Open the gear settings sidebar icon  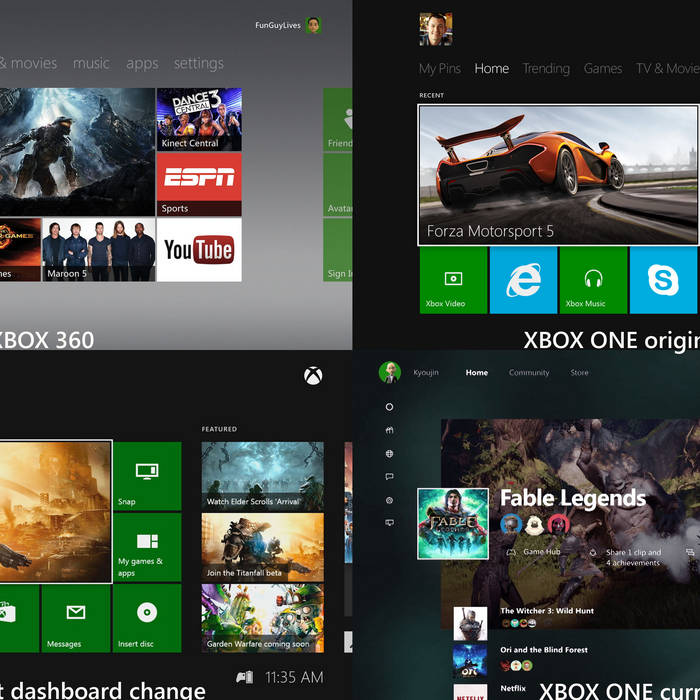[x=389, y=500]
